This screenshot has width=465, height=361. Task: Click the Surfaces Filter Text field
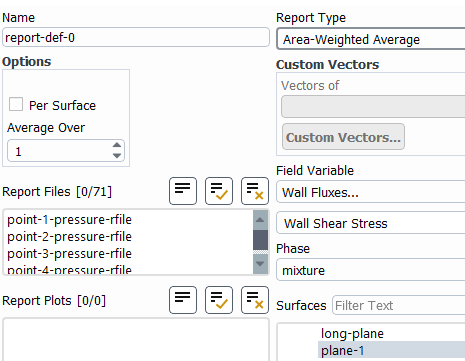point(399,305)
